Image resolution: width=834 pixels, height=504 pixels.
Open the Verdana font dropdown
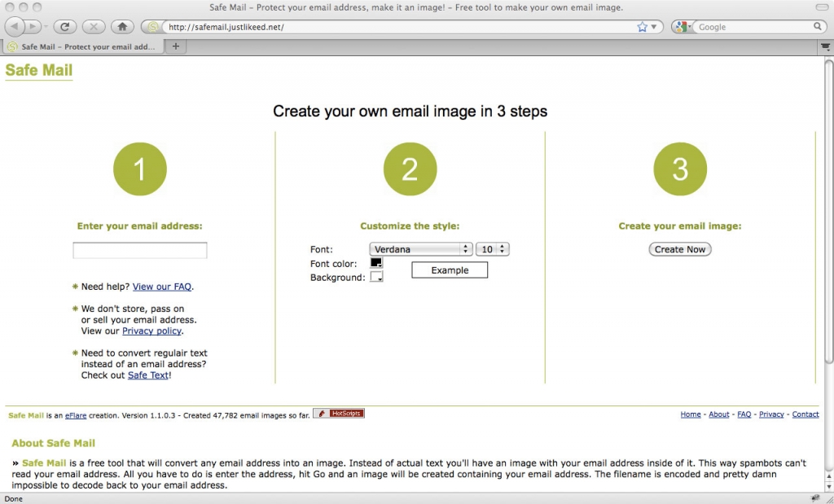click(x=421, y=249)
